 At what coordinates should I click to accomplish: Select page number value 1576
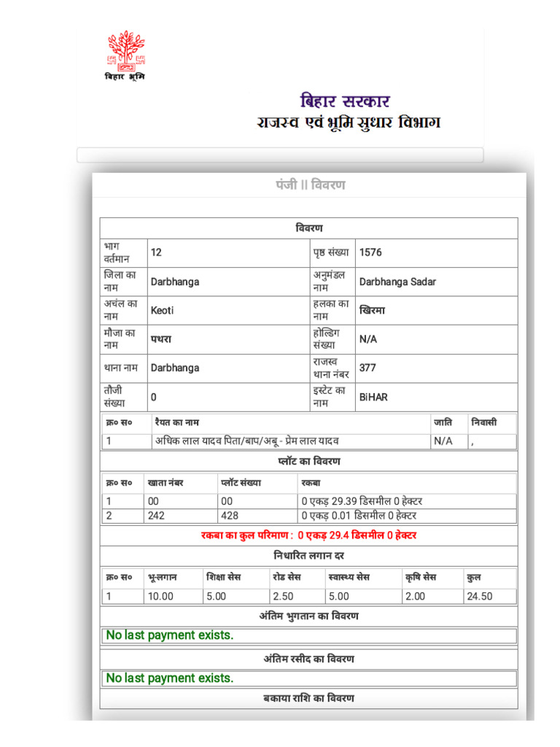click(370, 252)
